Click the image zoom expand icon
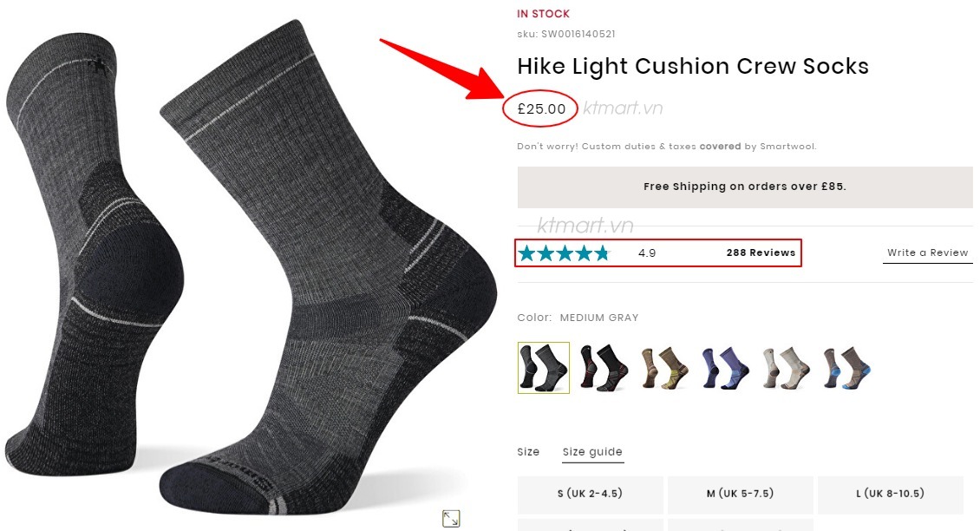980x531 pixels. pos(451,518)
